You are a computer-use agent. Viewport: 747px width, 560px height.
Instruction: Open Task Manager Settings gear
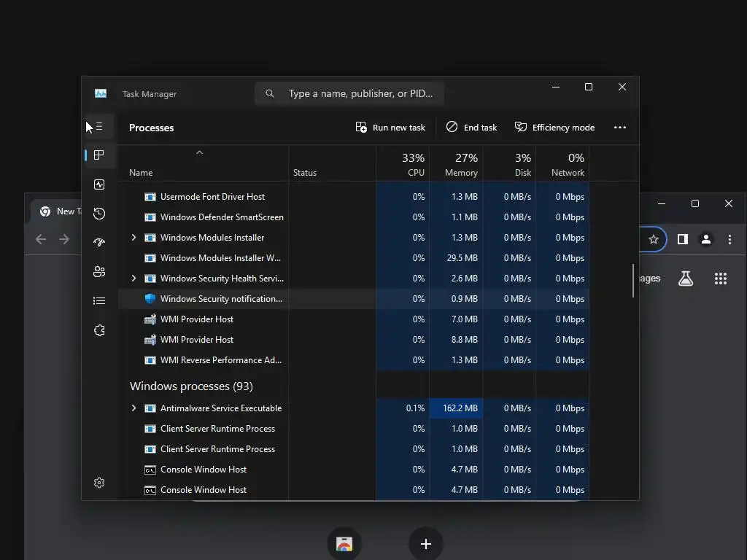99,483
